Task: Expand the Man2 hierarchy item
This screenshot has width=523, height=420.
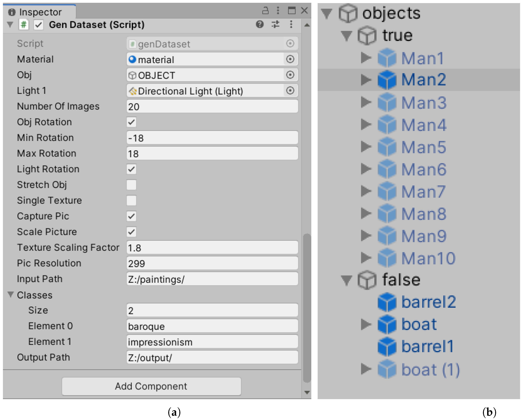Action: 366,80
